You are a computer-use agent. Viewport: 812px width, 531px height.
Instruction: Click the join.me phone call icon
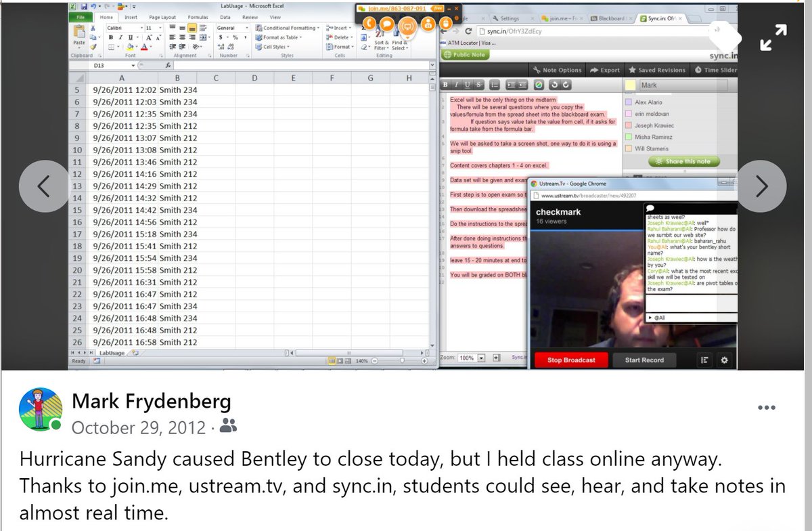(369, 23)
